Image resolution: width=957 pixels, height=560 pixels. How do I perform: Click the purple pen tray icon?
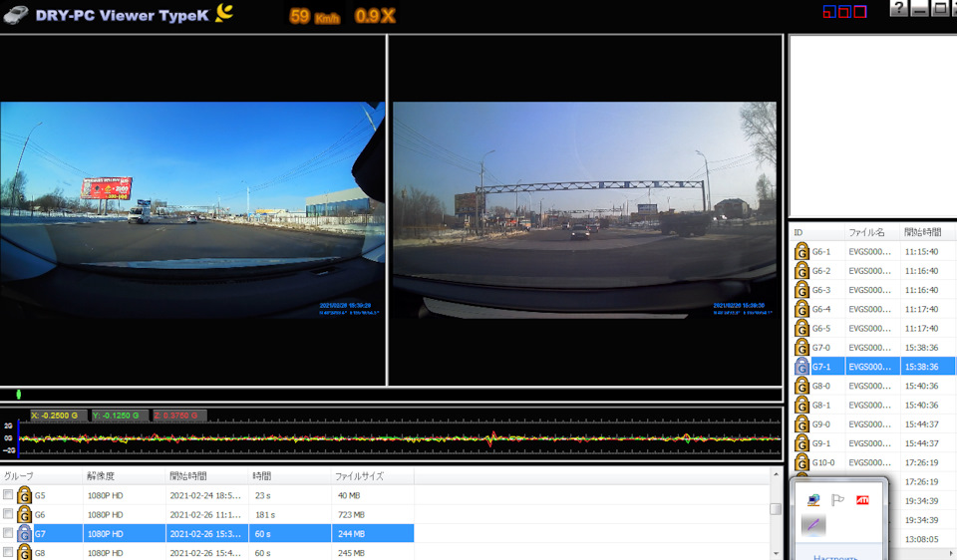tap(813, 524)
